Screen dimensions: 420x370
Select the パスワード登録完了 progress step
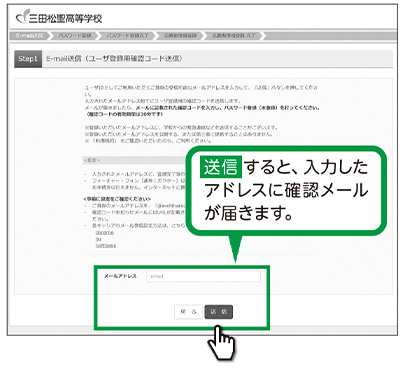pos(127,36)
